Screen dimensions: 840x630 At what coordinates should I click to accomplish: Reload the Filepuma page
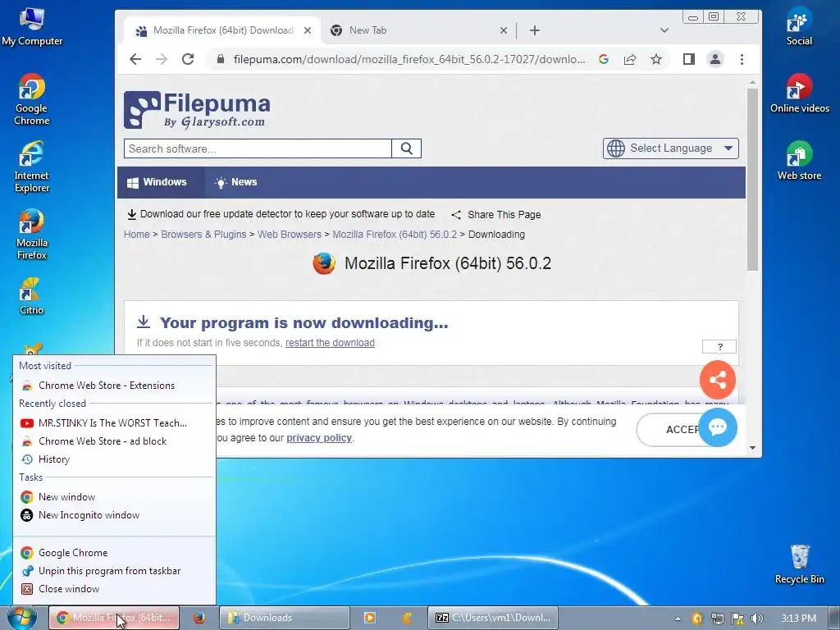pos(188,59)
